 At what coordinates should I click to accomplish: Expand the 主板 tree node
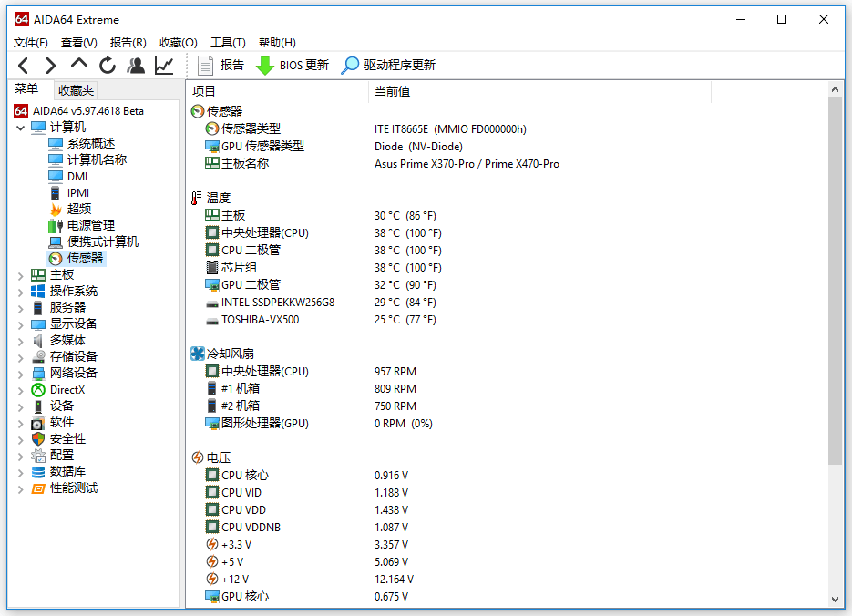[x=21, y=275]
